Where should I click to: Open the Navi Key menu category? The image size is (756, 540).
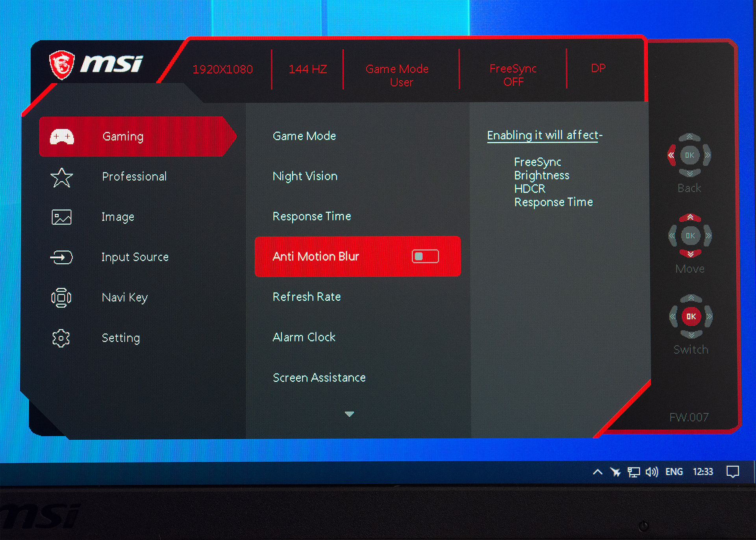tap(124, 298)
